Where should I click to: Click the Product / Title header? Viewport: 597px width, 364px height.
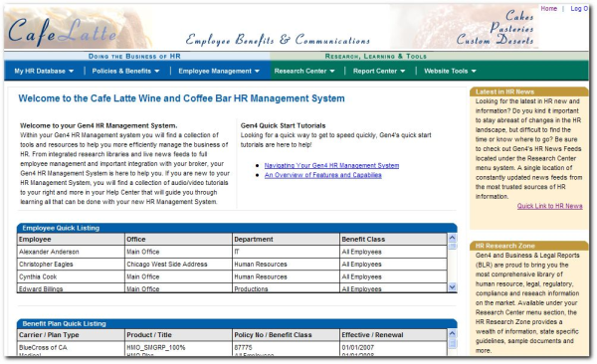pos(178,335)
